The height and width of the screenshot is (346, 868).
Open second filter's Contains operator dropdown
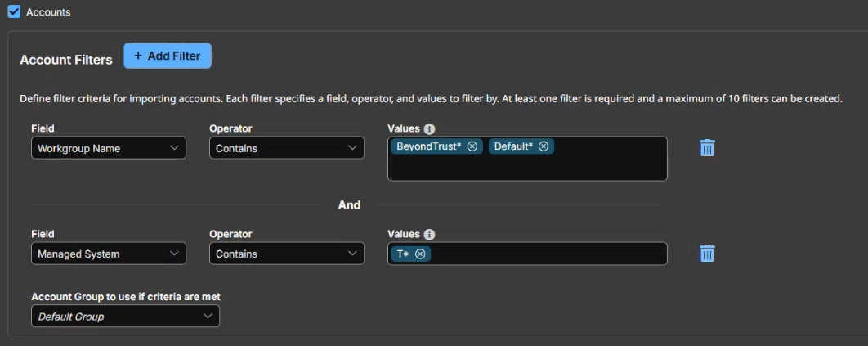click(x=287, y=254)
